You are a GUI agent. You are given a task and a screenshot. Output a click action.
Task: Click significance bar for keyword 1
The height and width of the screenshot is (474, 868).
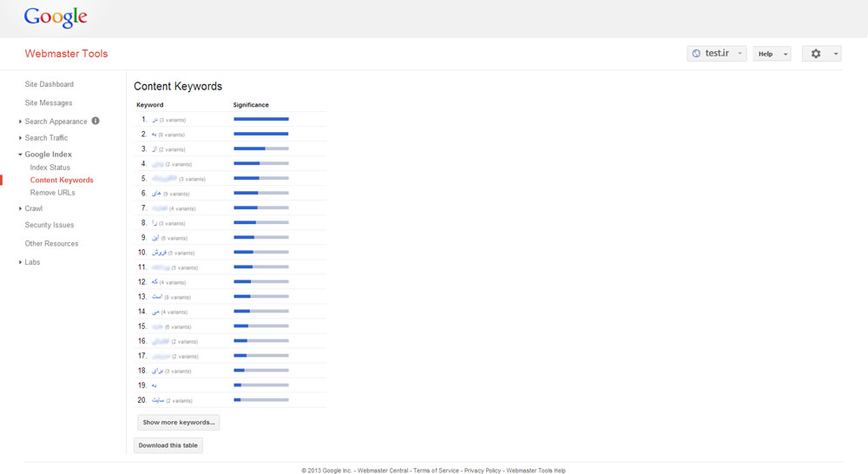click(261, 119)
